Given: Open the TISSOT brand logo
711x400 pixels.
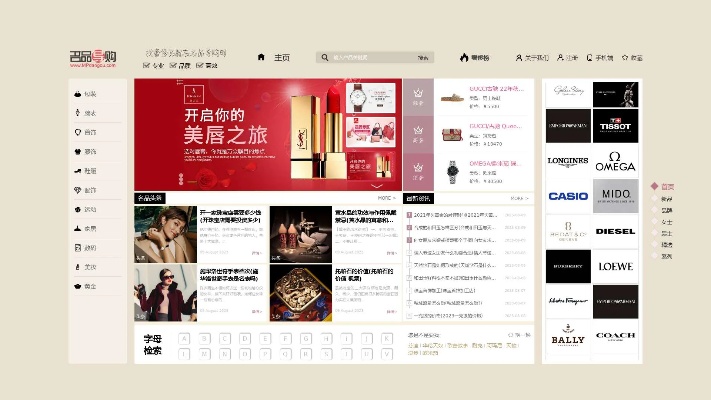Looking at the screenshot, I should (615, 126).
